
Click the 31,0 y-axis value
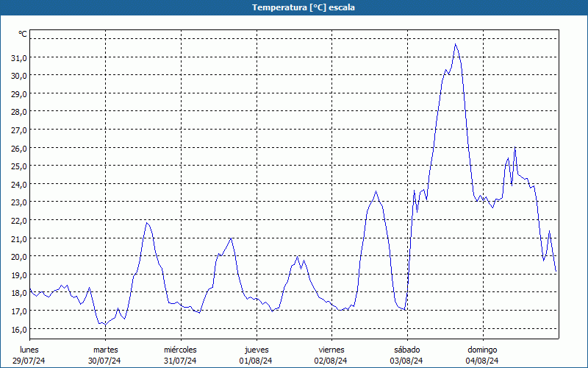pos(19,58)
